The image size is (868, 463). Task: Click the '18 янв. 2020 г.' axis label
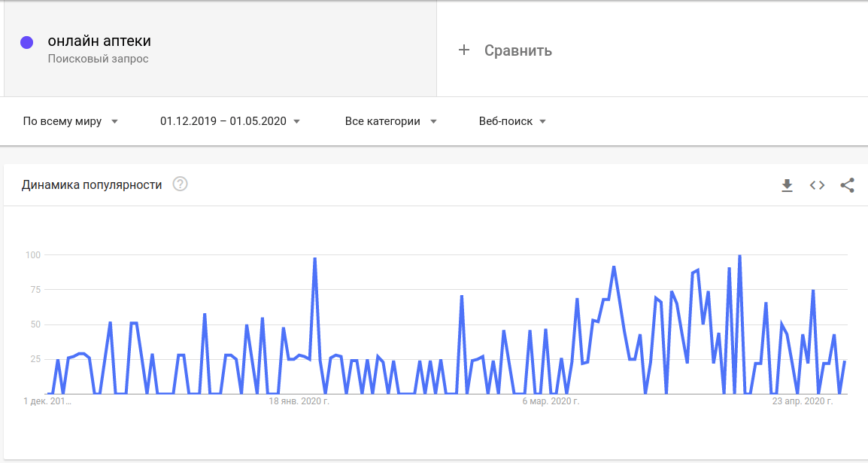299,402
